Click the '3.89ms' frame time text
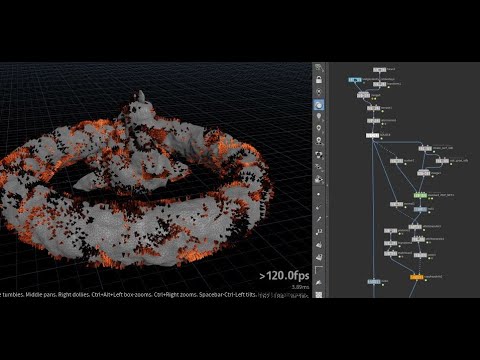 (x=301, y=287)
